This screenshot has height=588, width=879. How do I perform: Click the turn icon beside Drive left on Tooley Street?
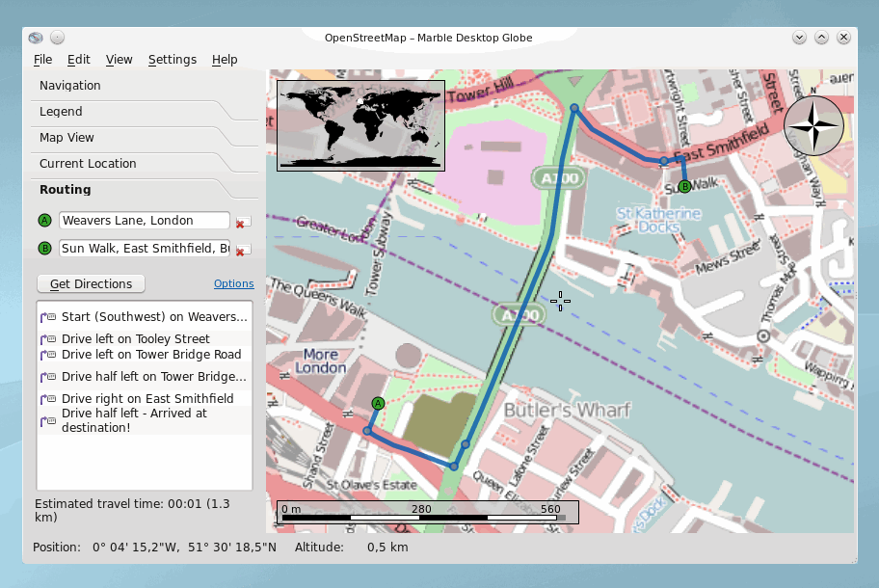pyautogui.click(x=47, y=339)
